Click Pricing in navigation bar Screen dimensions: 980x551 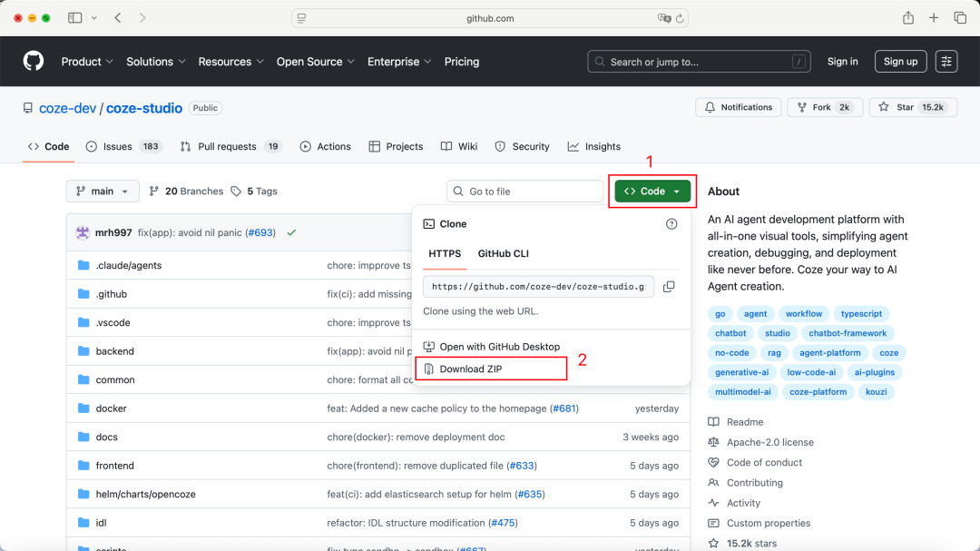(462, 62)
